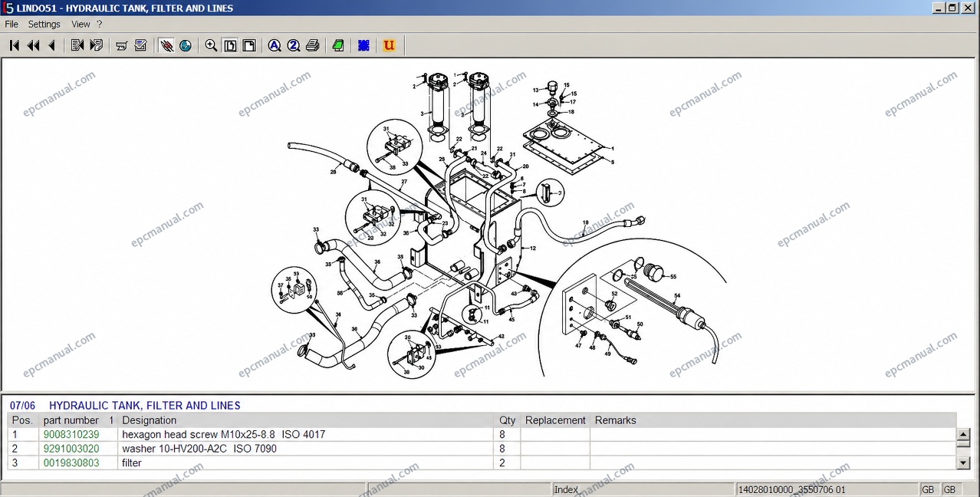The image size is (980, 497).
Task: Open the magnifying glass zoom tool
Action: (211, 45)
